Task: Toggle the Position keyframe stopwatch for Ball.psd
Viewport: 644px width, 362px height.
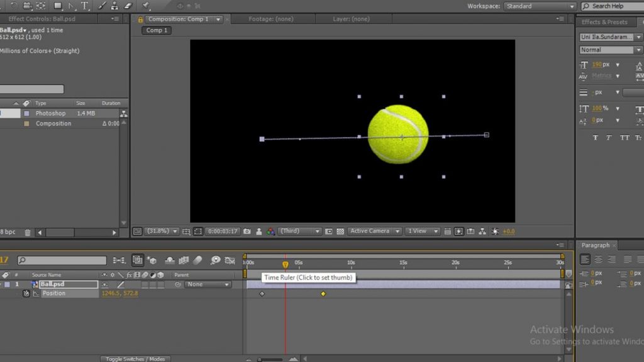Action: tap(26, 293)
